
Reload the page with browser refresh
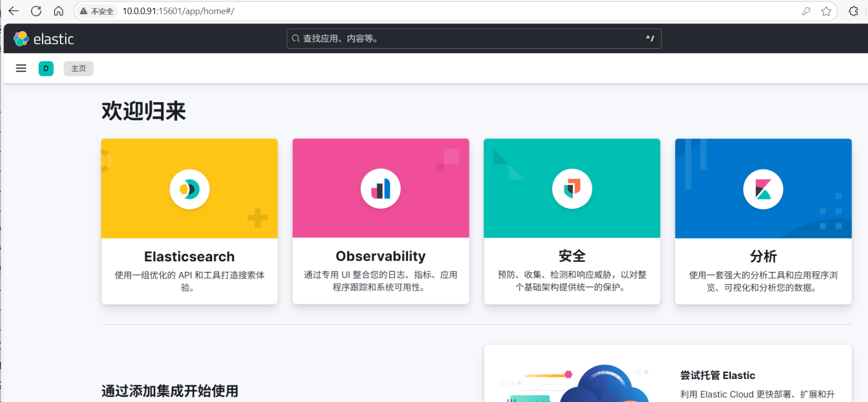click(36, 11)
